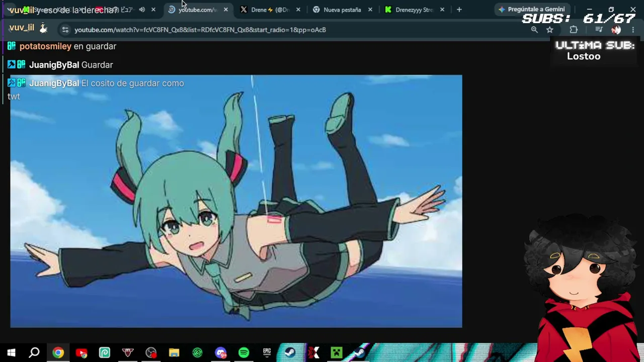Open OBS Studio from the taskbar
The height and width of the screenshot is (362, 644).
(151, 353)
